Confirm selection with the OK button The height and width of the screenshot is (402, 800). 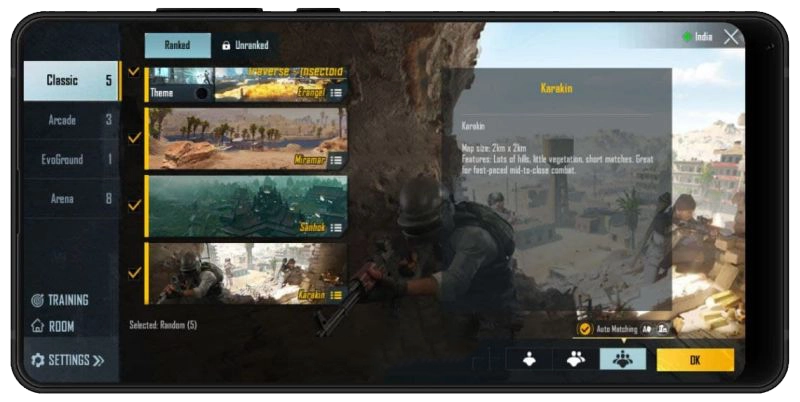695,360
